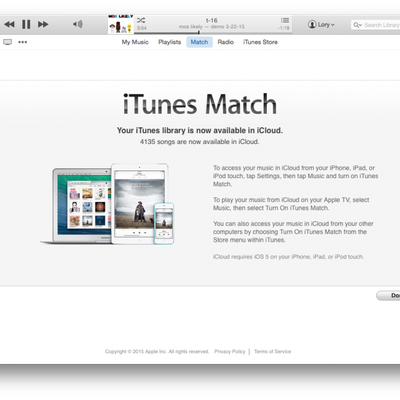Open the search magnifier options
400x400 pixels.
point(357,25)
